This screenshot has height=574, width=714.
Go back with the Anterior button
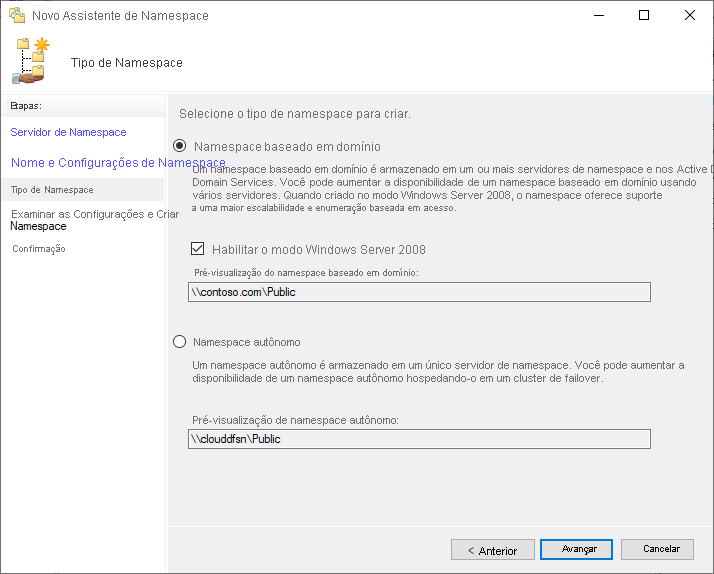point(493,550)
